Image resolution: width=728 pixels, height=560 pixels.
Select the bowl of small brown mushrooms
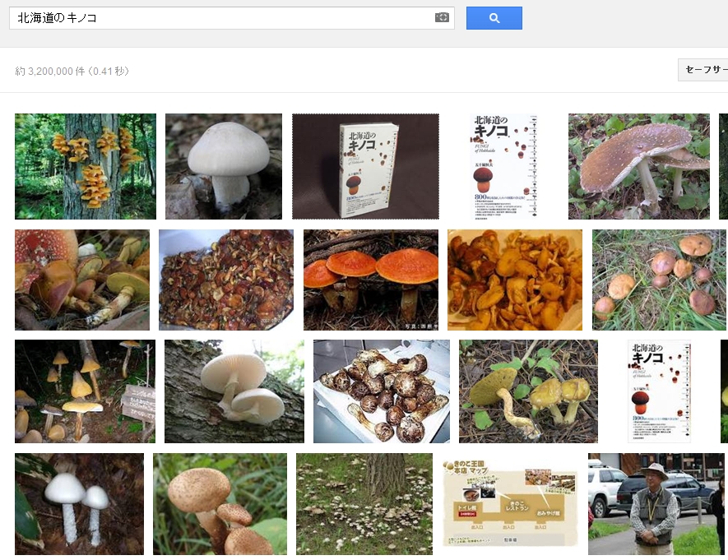pos(226,280)
